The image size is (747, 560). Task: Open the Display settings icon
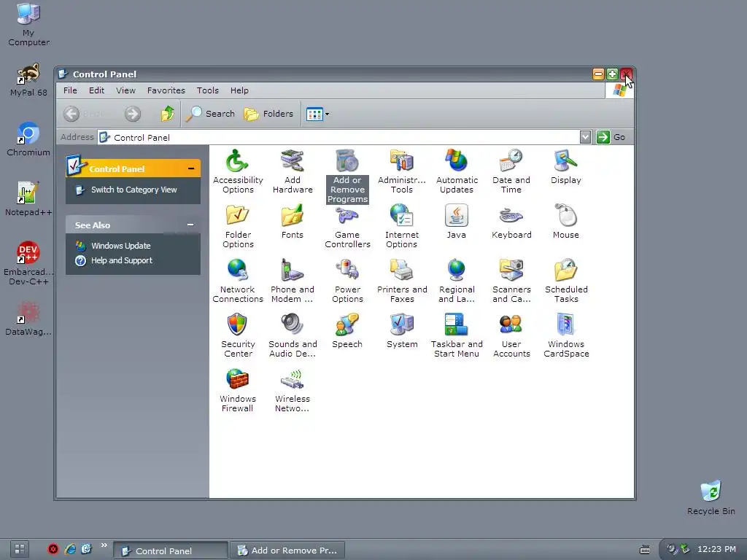coord(566,167)
